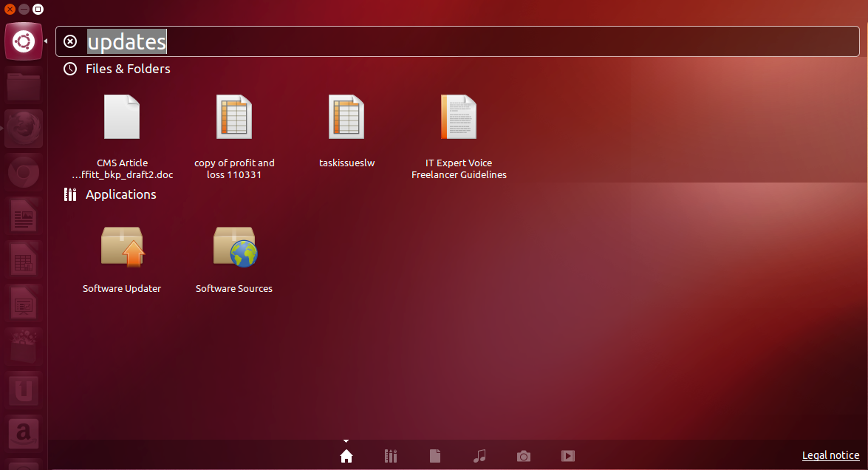Close the Dash with the orange close button

[x=10, y=10]
